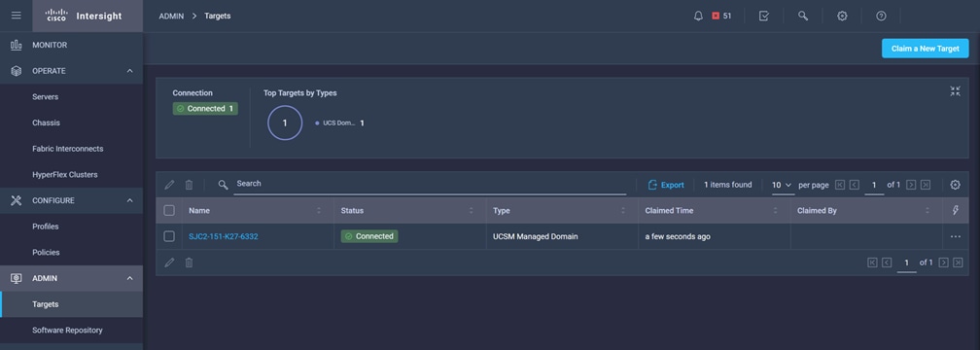
Task: Go to next page in top pagination
Action: [911, 185]
